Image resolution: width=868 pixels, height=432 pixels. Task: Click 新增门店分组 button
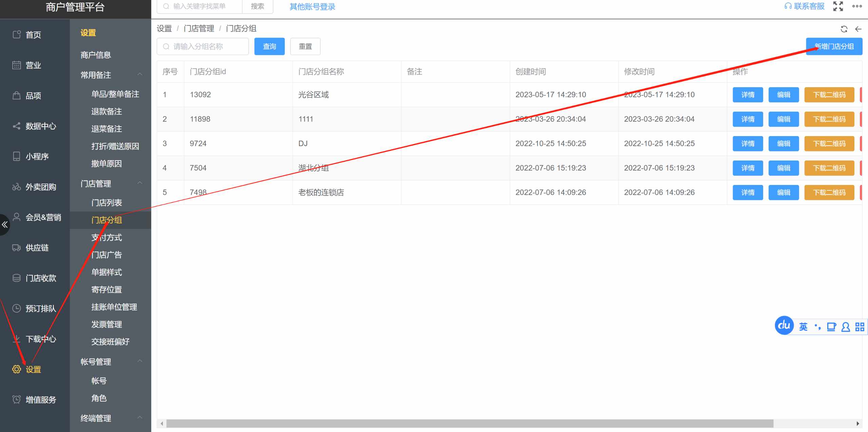[834, 46]
